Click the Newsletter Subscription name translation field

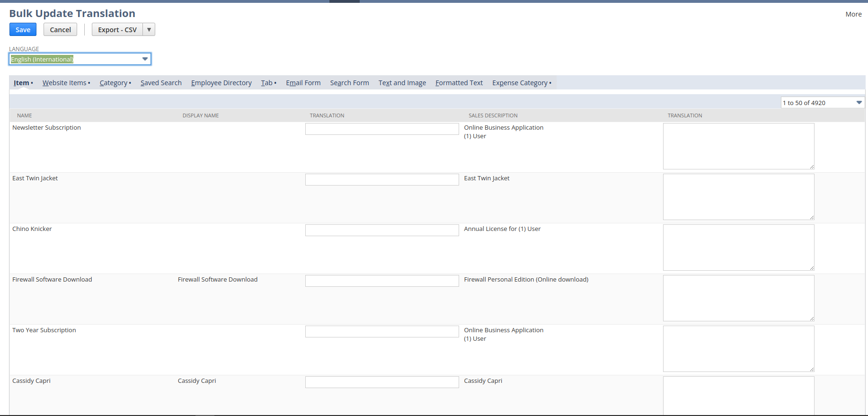coord(381,129)
